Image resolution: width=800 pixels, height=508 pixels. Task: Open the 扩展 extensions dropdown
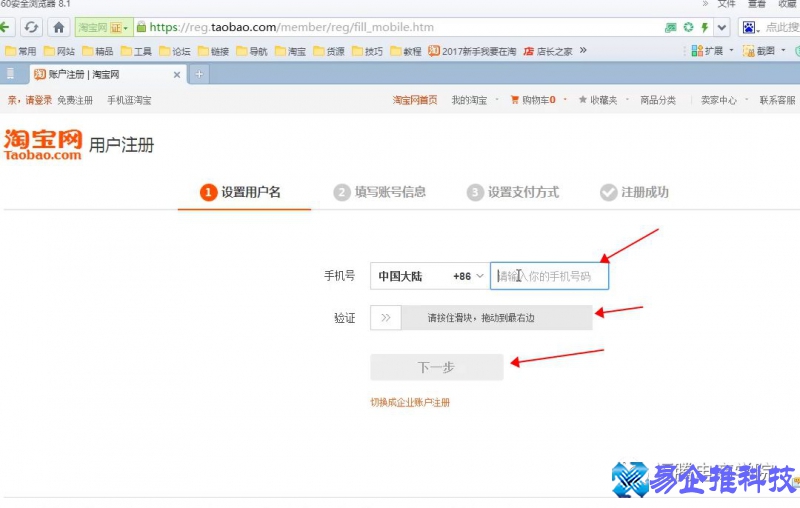712,50
